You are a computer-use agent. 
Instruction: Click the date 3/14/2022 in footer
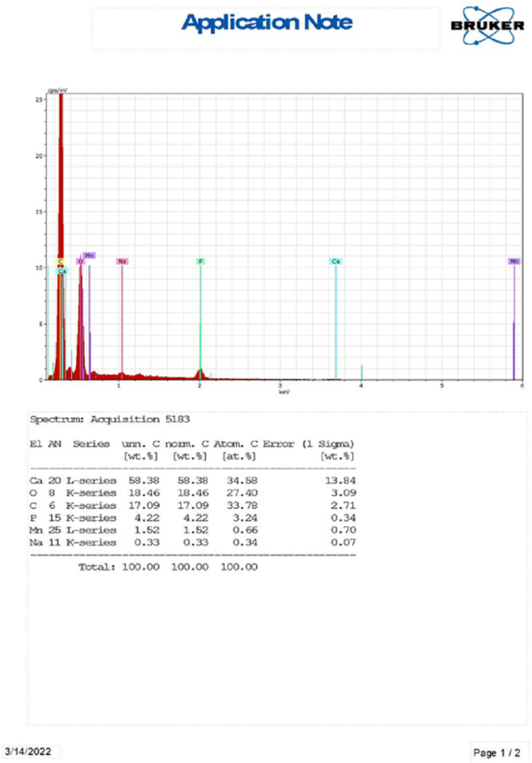pyautogui.click(x=28, y=752)
